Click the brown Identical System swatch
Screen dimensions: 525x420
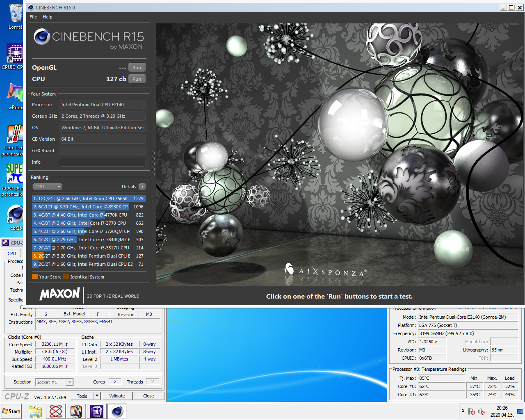pos(66,277)
